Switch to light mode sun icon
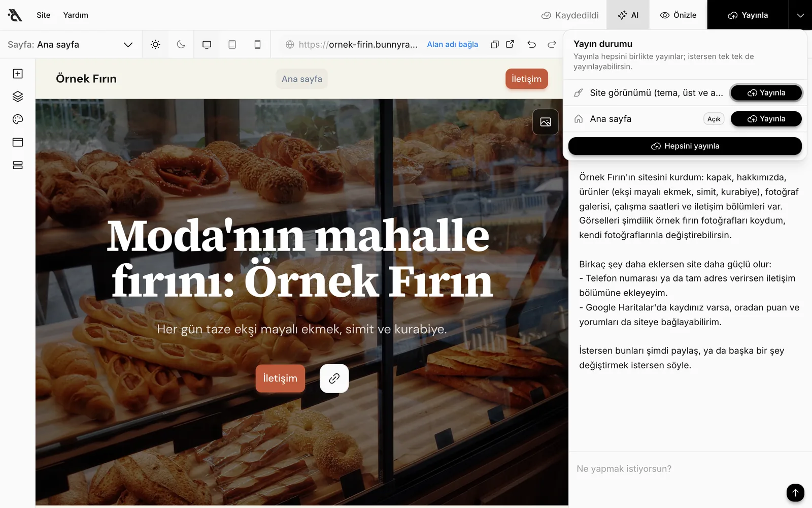The width and height of the screenshot is (812, 508). [x=155, y=45]
